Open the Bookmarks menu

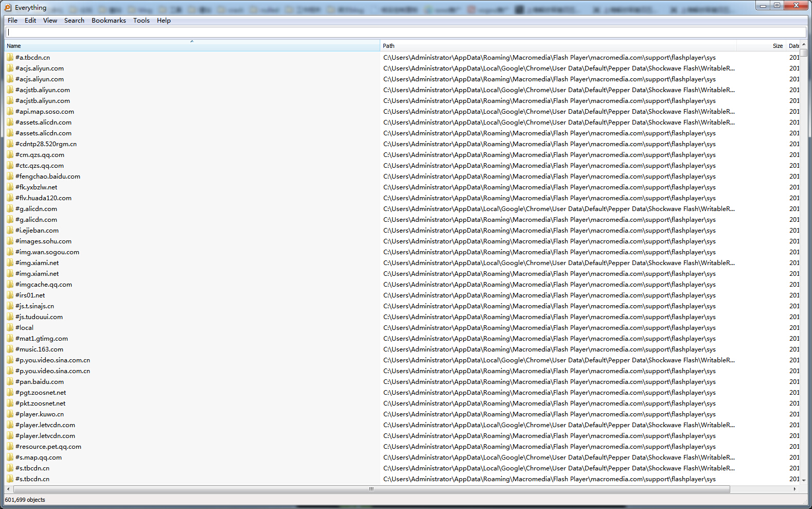(109, 21)
